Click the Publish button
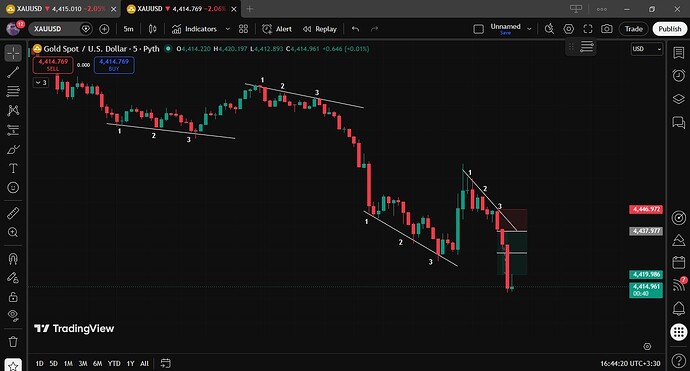 pos(670,29)
